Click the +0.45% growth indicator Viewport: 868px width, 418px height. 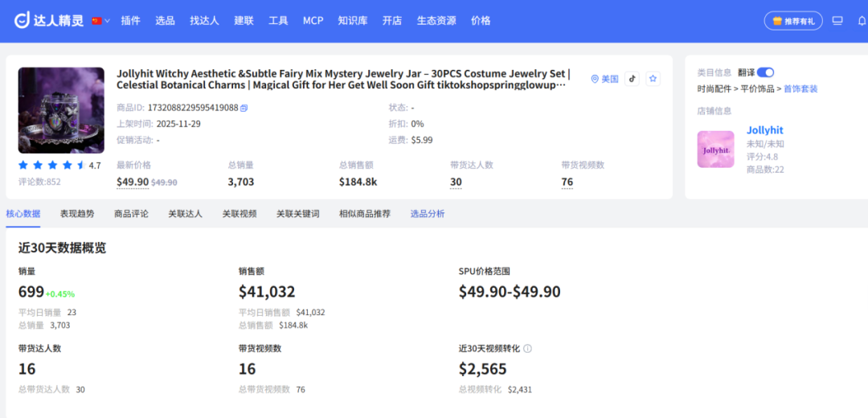pyautogui.click(x=60, y=294)
